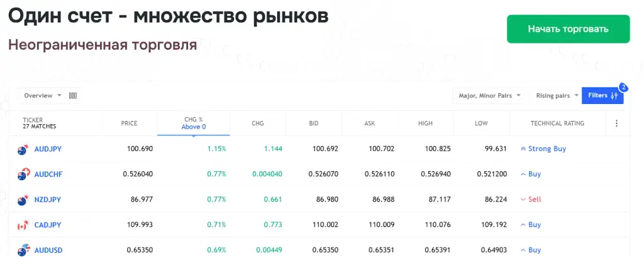644x257 pixels.
Task: Click the Strong Buy rating for AUDJPY
Action: click(x=543, y=149)
